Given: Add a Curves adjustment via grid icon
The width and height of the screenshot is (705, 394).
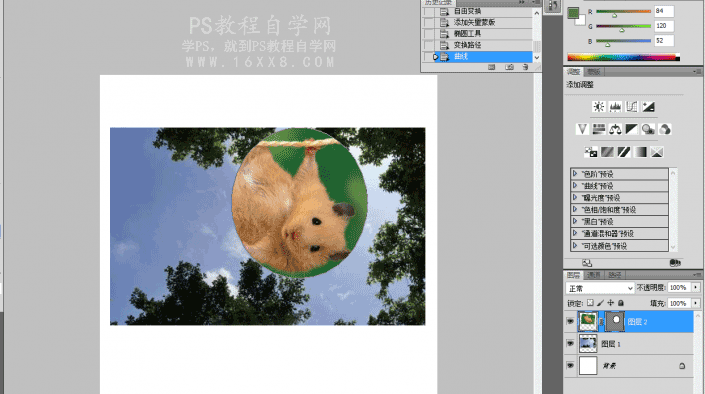Looking at the screenshot, I should click(632, 107).
